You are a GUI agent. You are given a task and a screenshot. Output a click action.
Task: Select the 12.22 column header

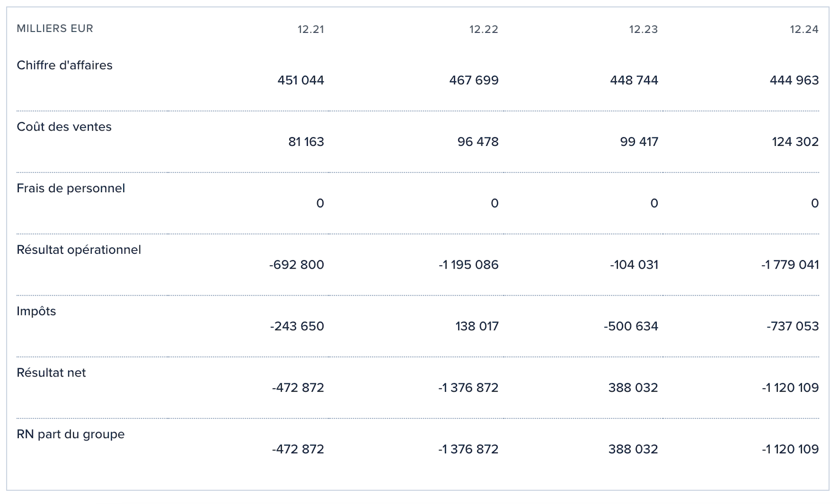click(x=483, y=29)
